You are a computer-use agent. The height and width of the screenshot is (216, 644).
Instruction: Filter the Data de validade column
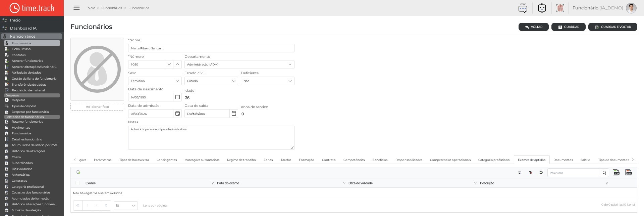475,183
